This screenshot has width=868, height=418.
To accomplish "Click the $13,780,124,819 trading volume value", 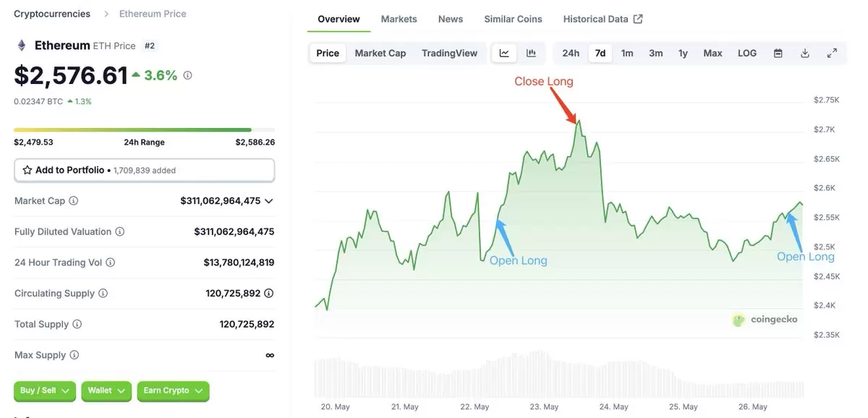I will [x=239, y=263].
